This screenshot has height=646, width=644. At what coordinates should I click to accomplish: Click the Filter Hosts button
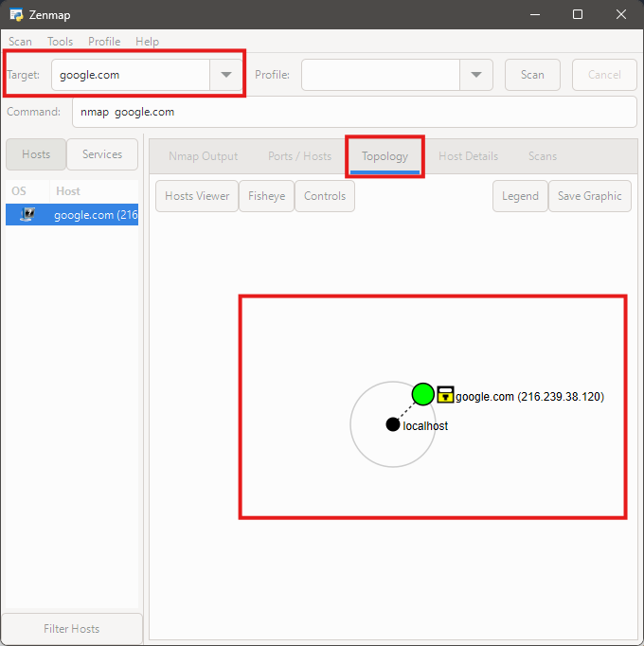tap(72, 629)
